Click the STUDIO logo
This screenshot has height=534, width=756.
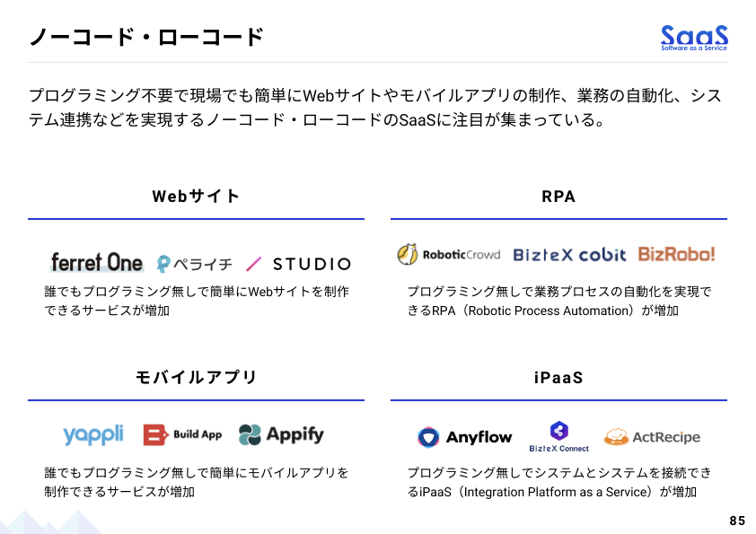pos(298,264)
